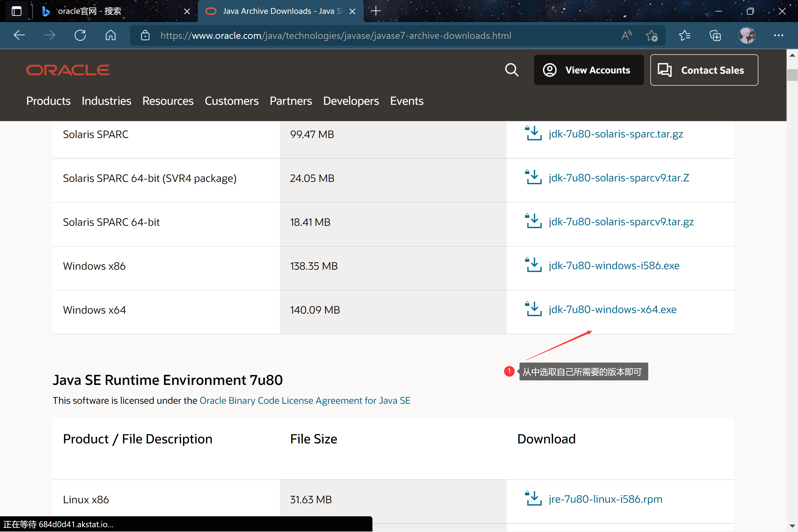The width and height of the screenshot is (798, 532).
Task: Click download icon for jdk-7u80-windows-i586.exe
Action: (533, 265)
